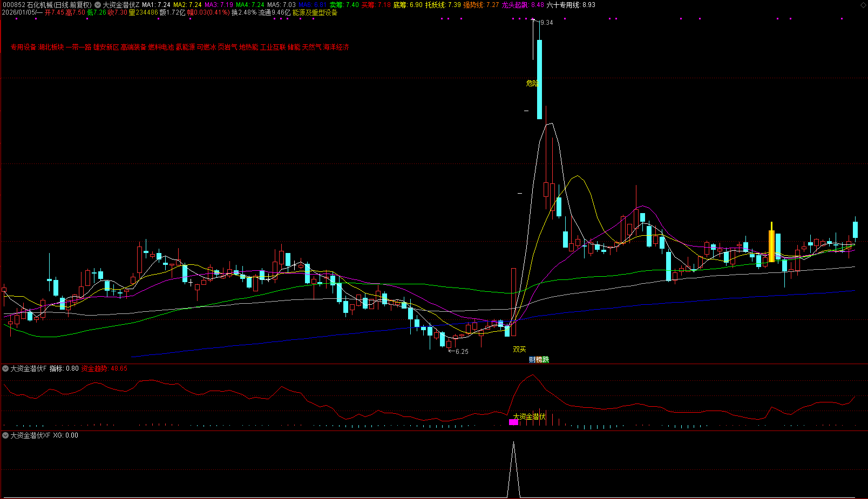
Task: Click the magenta MA3: 7.19 legend value
Action: (x=219, y=5)
